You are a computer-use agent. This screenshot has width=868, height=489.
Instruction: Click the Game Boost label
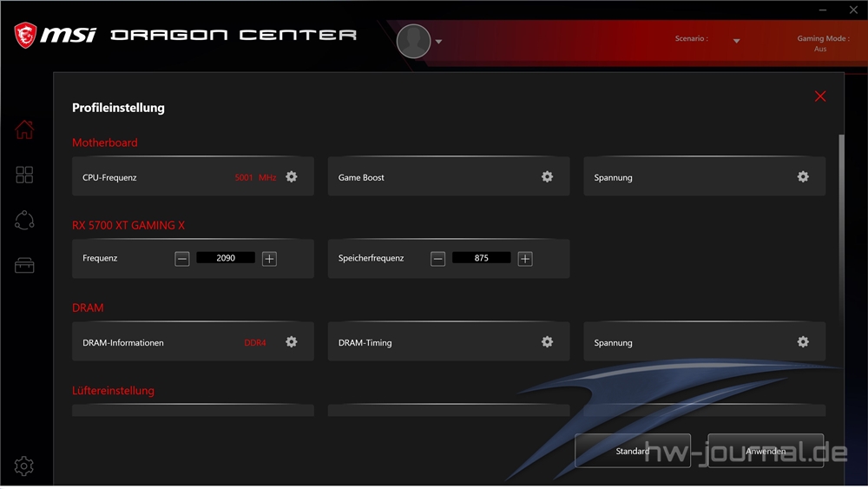[x=361, y=177]
